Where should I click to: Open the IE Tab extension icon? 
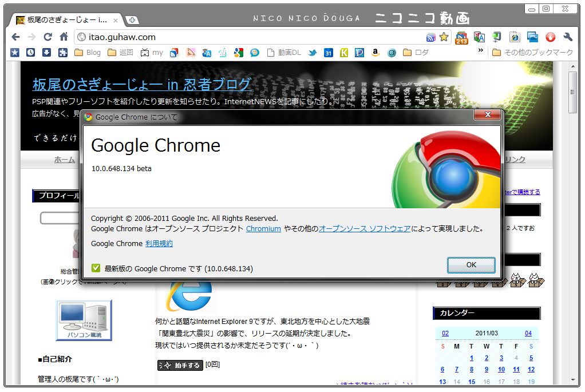coord(515,37)
